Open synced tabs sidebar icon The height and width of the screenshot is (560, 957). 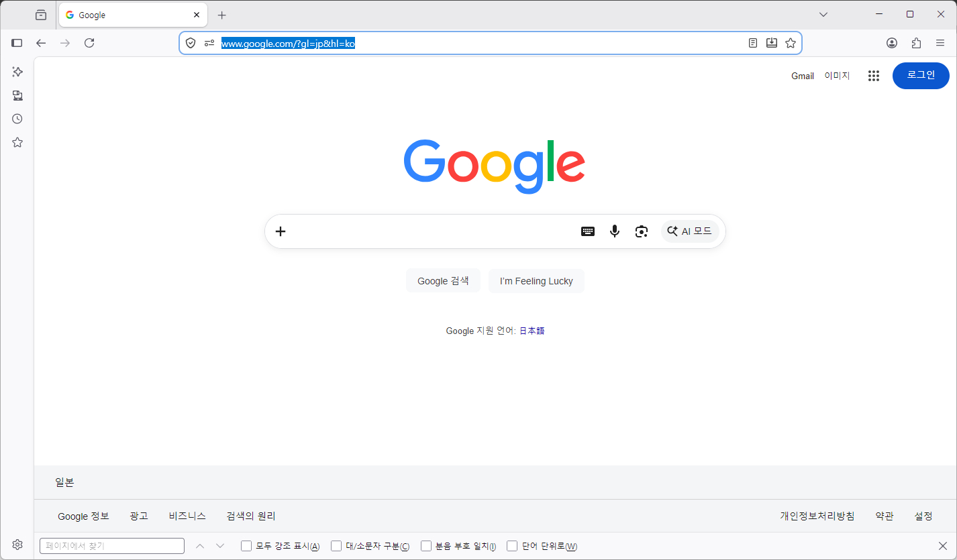pos(17,95)
